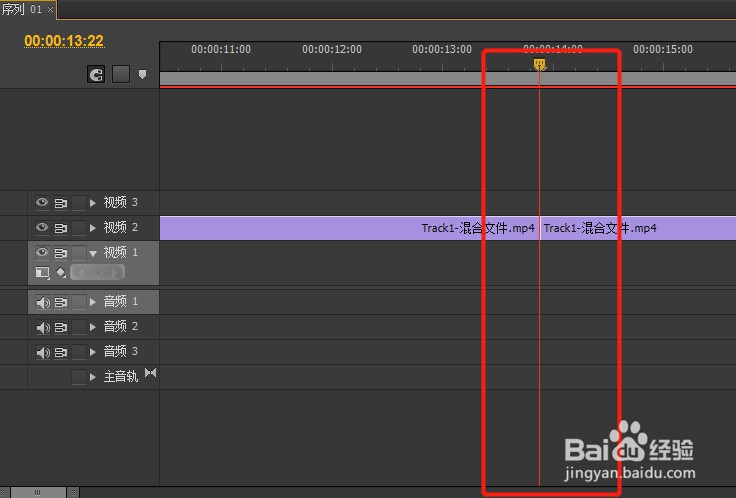
Task: Toggle the magnet Snap button
Action: point(96,75)
